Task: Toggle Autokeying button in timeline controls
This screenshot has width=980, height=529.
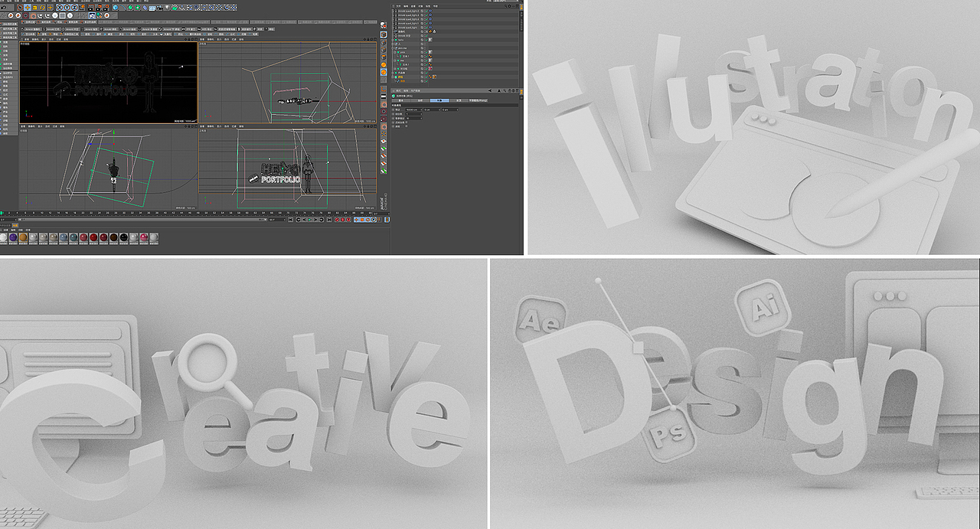Action: coord(342,220)
